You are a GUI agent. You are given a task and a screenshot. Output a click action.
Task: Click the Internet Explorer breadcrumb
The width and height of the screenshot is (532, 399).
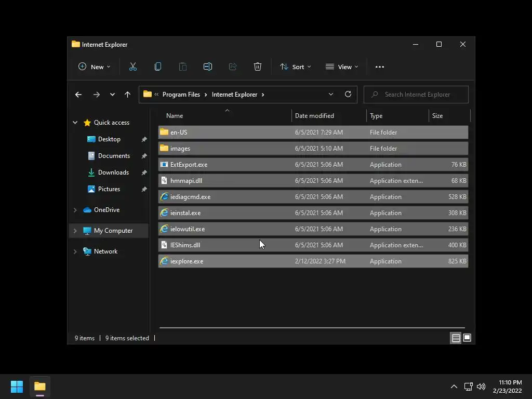point(234,95)
